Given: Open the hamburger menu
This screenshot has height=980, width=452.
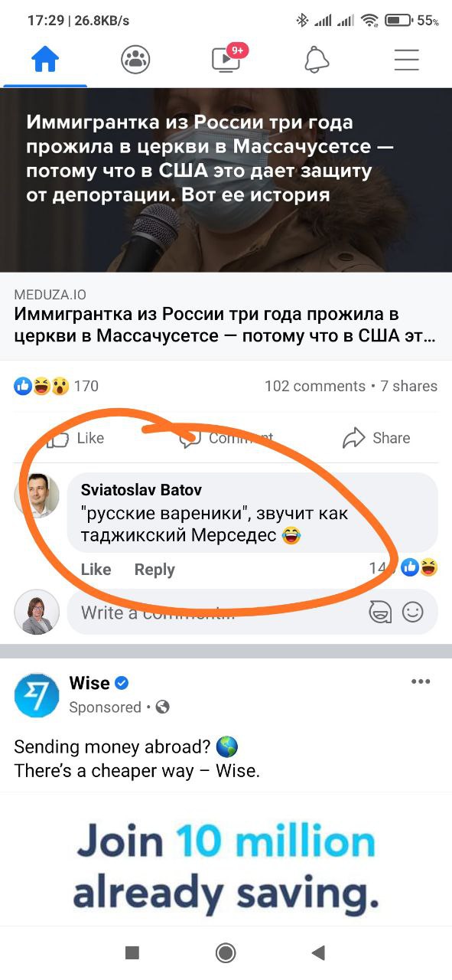Looking at the screenshot, I should coord(407,60).
